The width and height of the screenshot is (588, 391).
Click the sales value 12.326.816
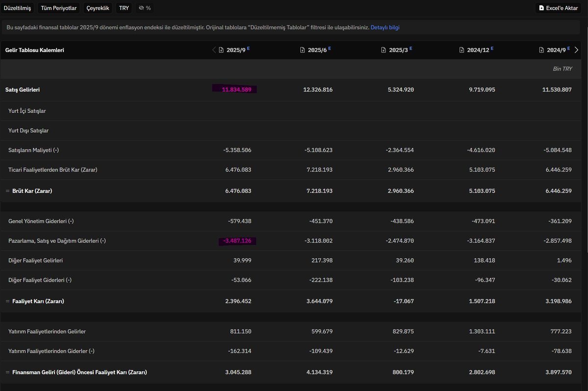318,90
